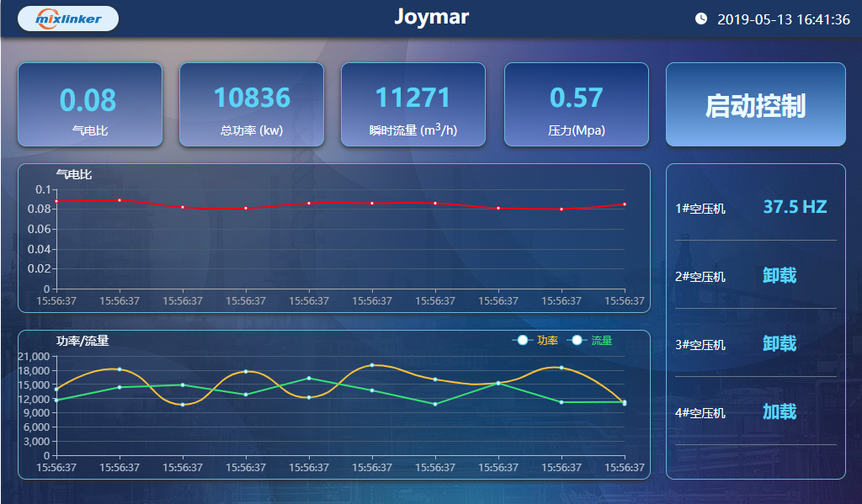Select the 瞬时流量 11271 card
This screenshot has height=504, width=862.
pyautogui.click(x=412, y=104)
